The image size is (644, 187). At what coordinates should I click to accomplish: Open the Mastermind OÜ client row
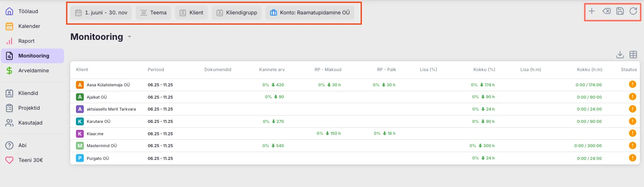(102, 146)
